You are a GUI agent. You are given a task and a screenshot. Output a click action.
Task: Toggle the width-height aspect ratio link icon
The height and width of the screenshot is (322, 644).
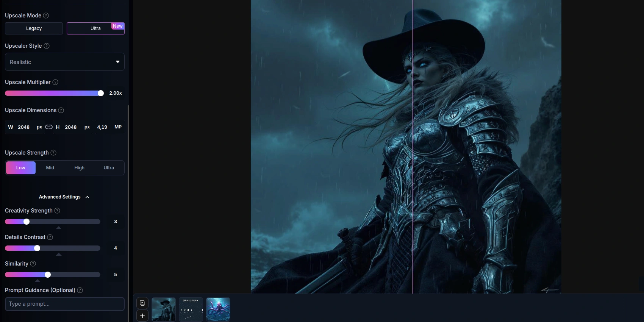[x=49, y=127]
